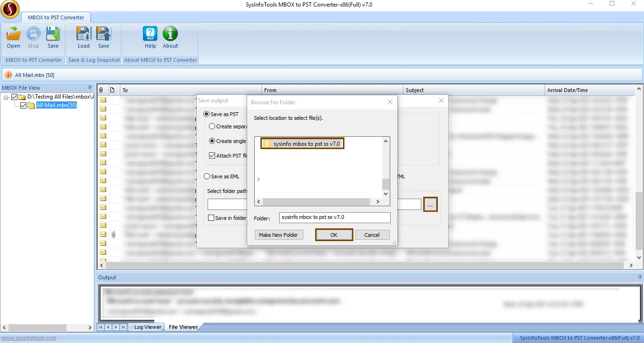Click the SysInfoTools logo in the title bar
The image size is (644, 343).
tap(9, 9)
